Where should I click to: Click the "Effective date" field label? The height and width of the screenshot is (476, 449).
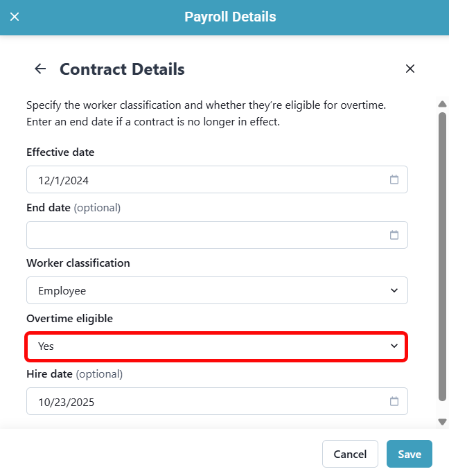60,152
